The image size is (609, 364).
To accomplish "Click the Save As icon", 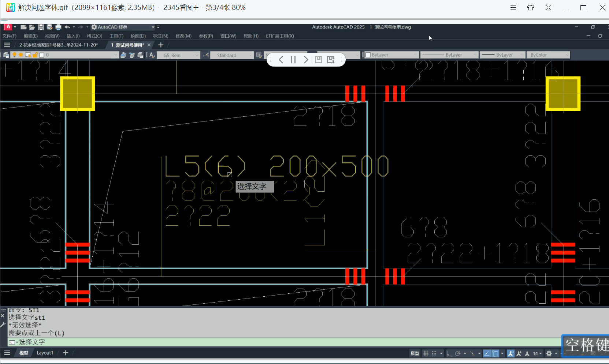I will [49, 27].
